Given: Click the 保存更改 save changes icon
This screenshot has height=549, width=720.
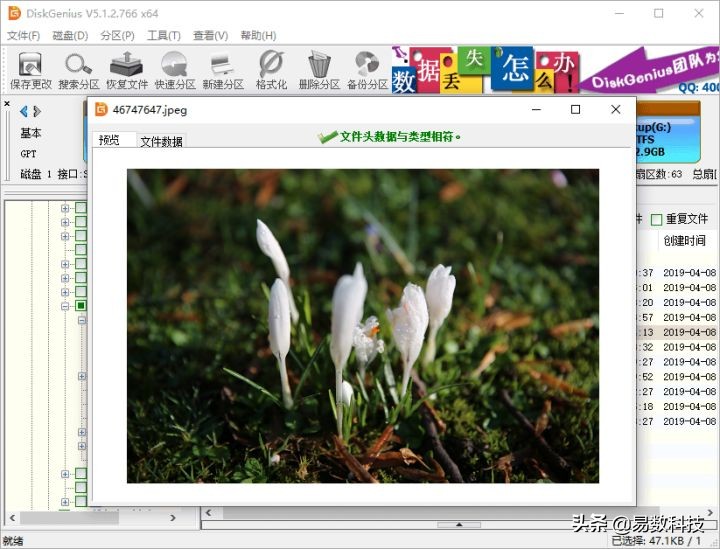Looking at the screenshot, I should tap(31, 70).
